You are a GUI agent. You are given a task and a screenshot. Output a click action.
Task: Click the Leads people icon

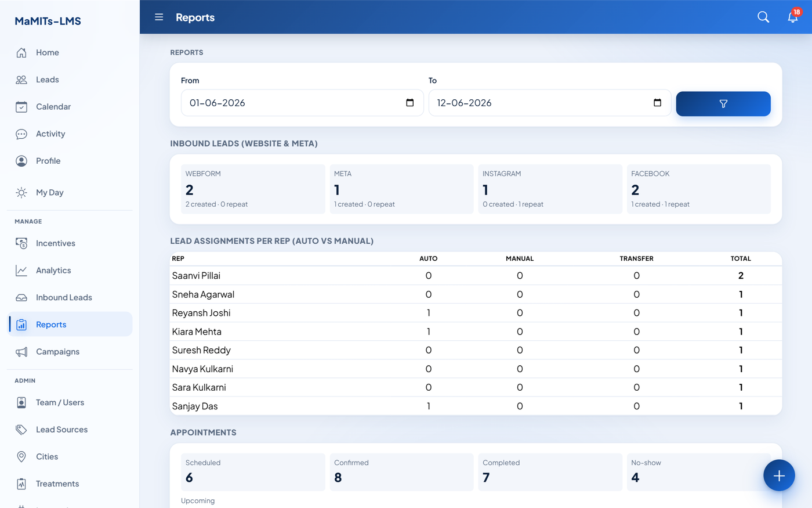tap(21, 80)
